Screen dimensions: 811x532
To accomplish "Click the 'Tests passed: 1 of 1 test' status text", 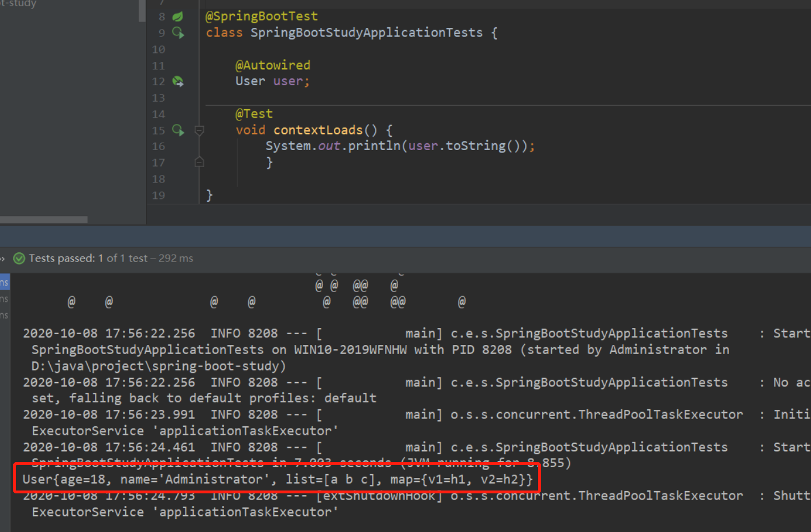I will [111, 259].
